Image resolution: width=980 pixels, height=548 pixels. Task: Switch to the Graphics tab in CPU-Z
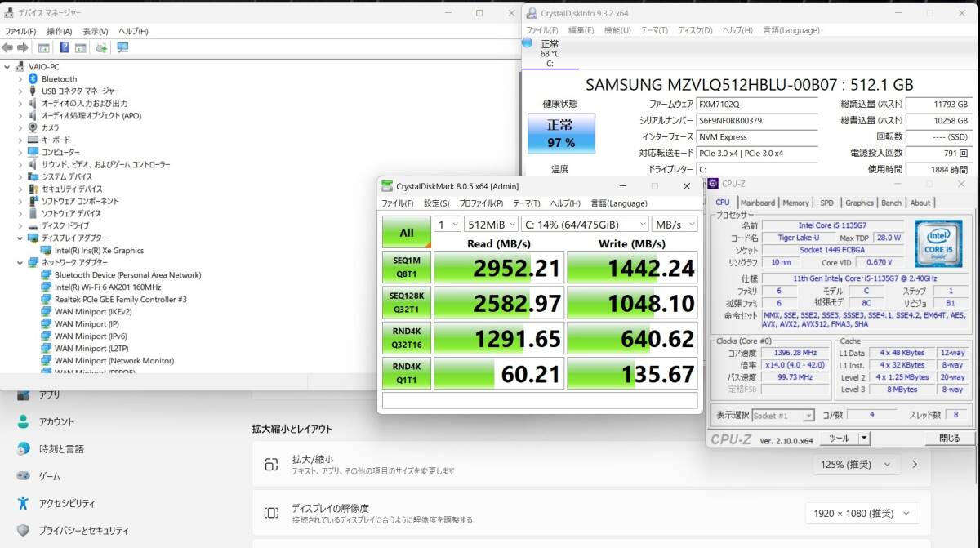click(x=859, y=203)
